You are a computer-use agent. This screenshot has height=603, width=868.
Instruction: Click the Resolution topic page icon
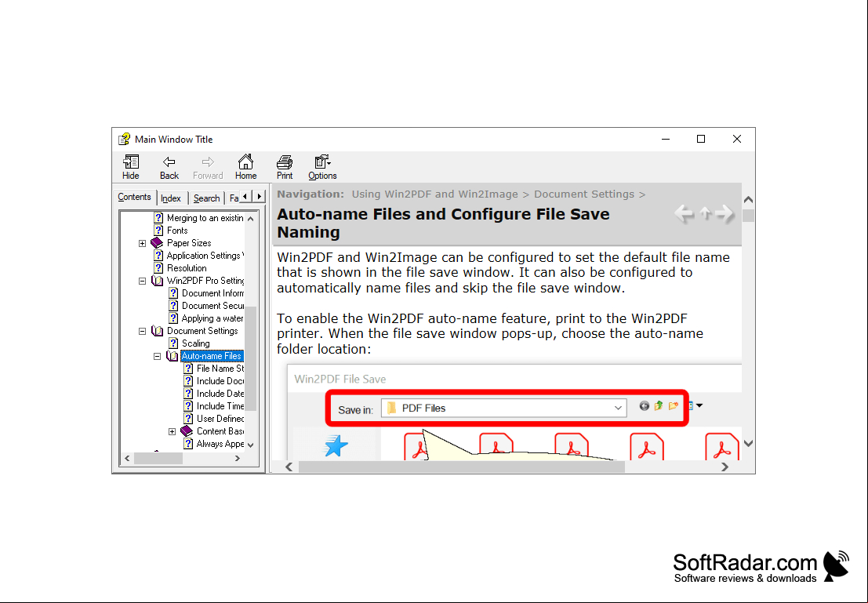click(158, 268)
